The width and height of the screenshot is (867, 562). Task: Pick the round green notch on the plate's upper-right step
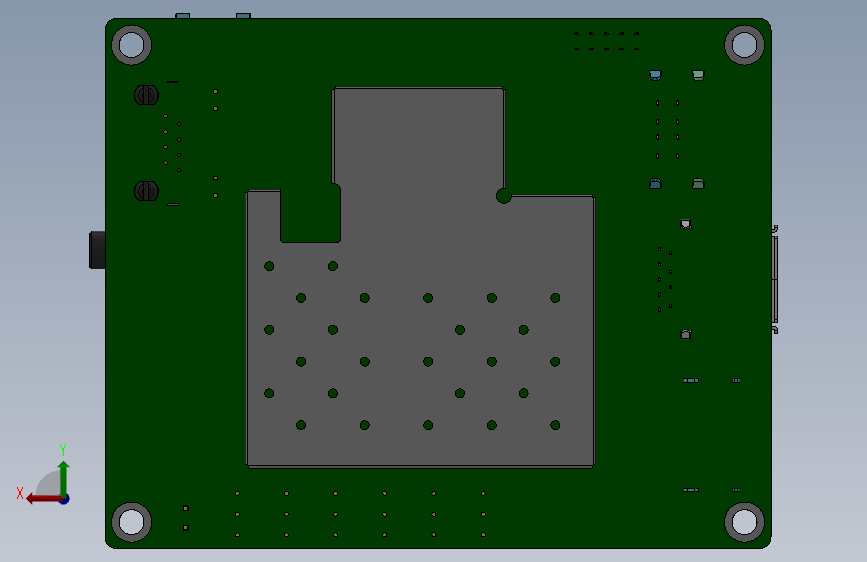503,196
